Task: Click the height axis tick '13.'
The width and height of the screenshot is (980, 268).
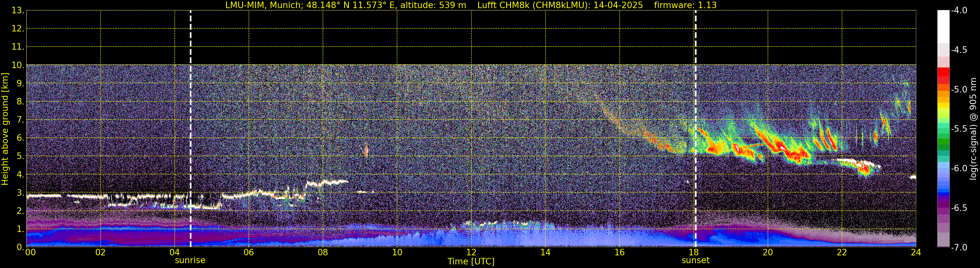Action: [18, 10]
